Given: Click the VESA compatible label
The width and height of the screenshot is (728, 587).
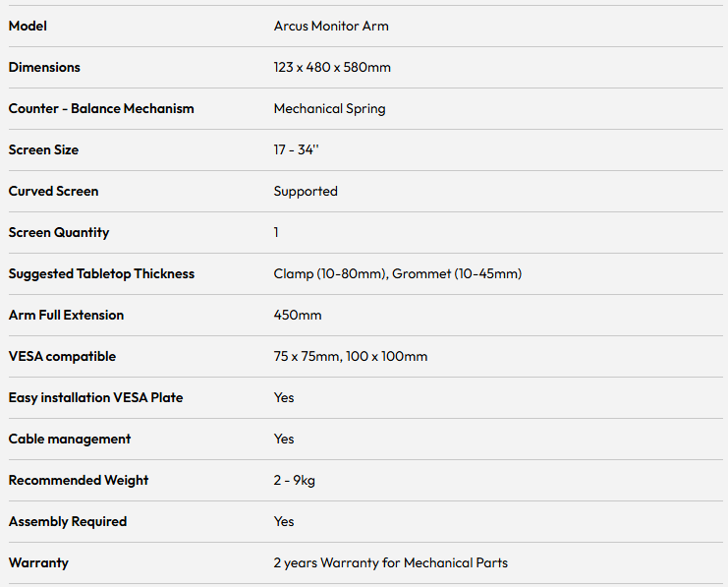Looking at the screenshot, I should click(x=62, y=357).
